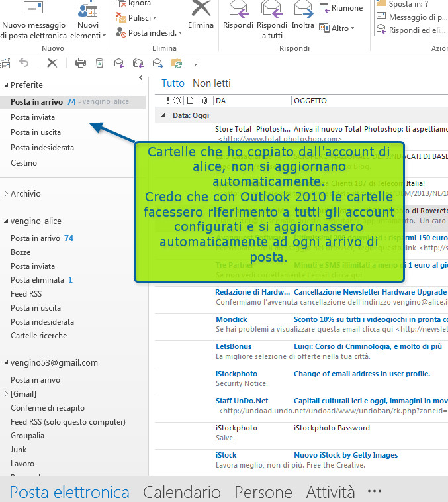448x502 pixels.
Task: Open the Nuovi elementi menu
Action: click(88, 19)
